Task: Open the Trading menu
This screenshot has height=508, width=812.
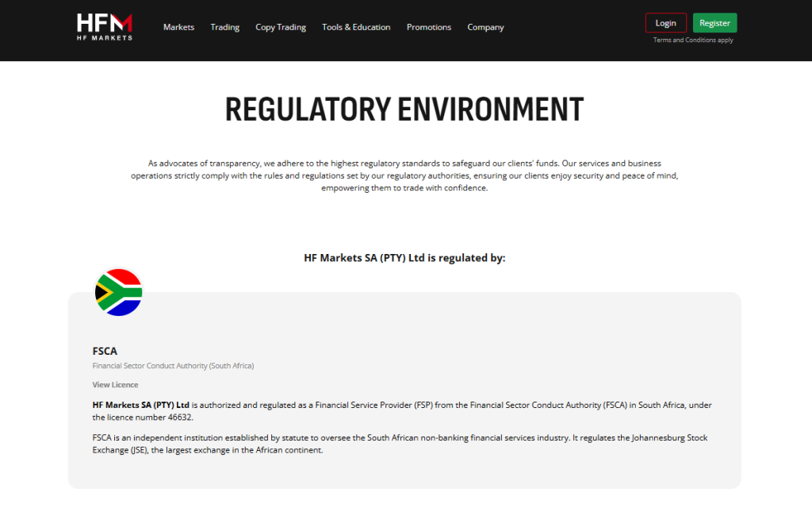Action: pos(224,27)
